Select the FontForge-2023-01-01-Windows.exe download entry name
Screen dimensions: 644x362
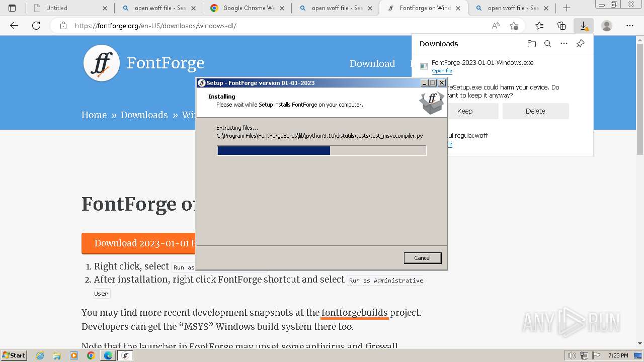(x=482, y=62)
